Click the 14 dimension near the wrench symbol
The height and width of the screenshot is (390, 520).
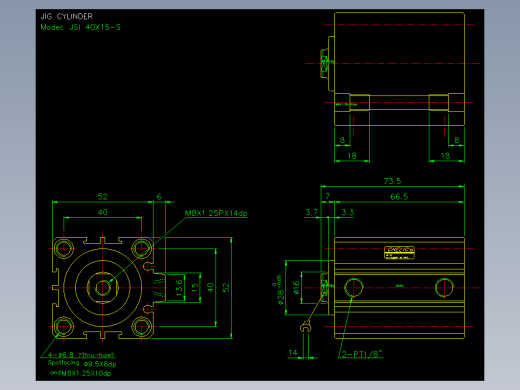[293, 353]
